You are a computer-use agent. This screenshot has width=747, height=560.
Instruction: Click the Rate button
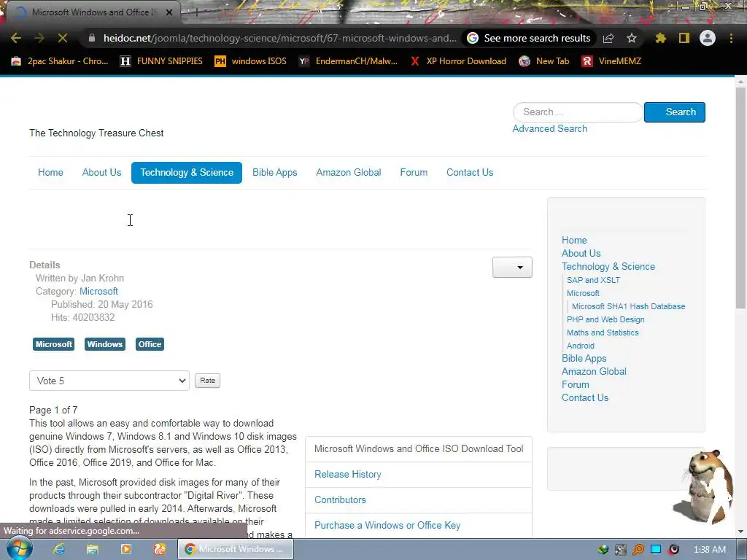pyautogui.click(x=208, y=381)
